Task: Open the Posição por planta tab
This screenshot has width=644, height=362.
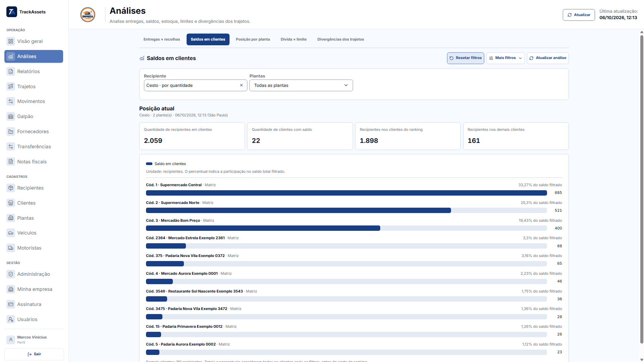Action: pos(253,39)
